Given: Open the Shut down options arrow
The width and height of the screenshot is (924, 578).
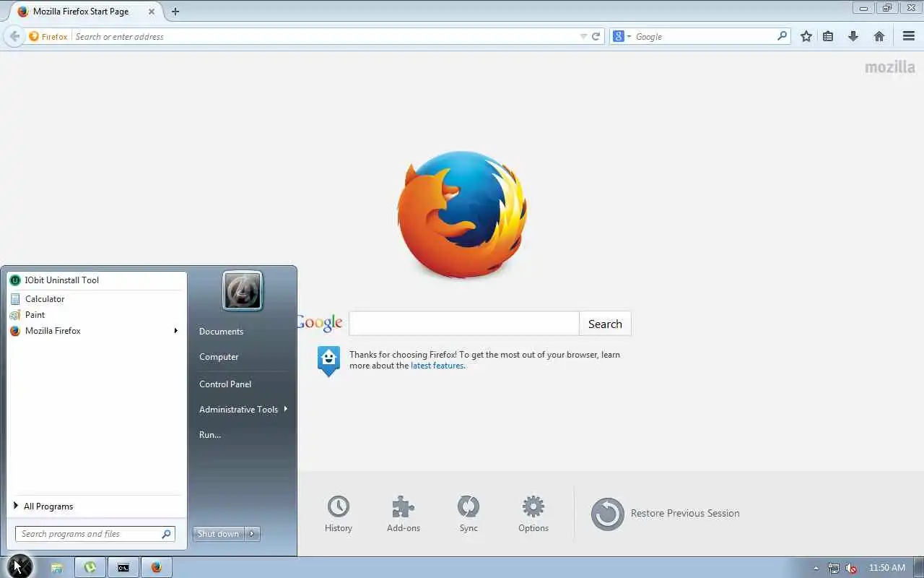Looking at the screenshot, I should click(x=252, y=534).
